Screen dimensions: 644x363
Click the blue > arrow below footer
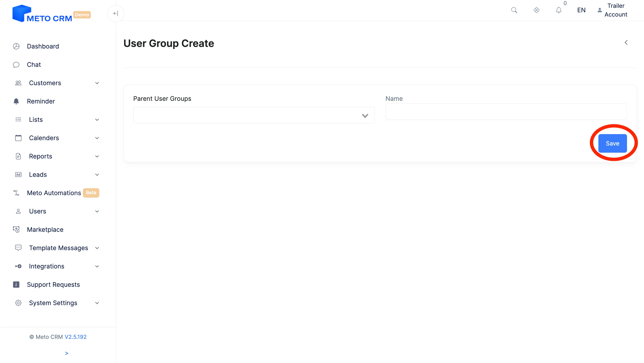point(66,354)
